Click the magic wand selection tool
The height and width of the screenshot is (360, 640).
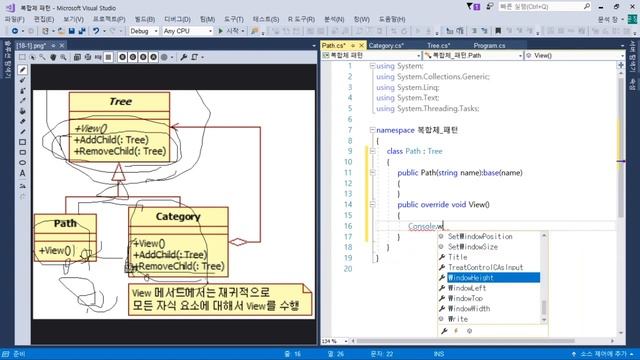point(42,57)
